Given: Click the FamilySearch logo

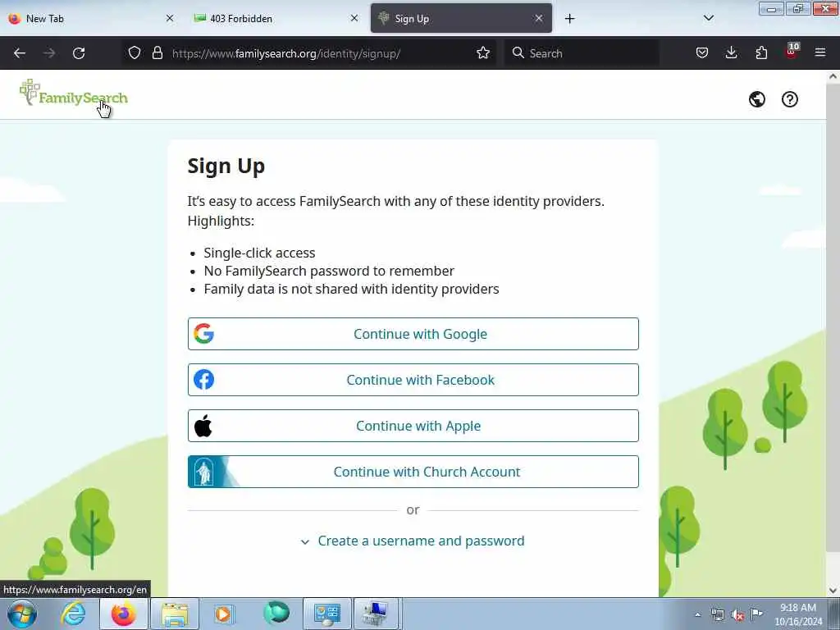Looking at the screenshot, I should point(73,94).
